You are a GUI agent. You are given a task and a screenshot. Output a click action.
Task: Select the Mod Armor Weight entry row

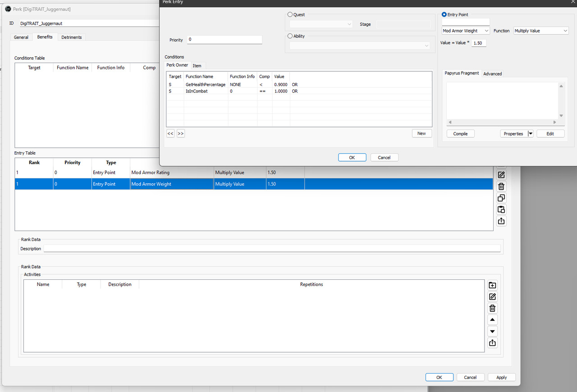[x=254, y=184]
